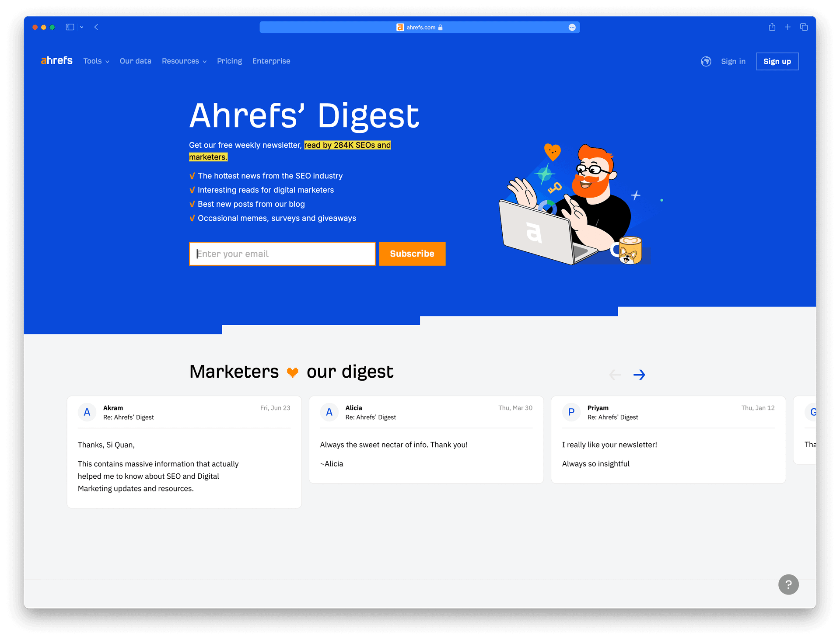Viewport: 840px width, 640px height.
Task: Click the lock icon in address bar
Action: [441, 27]
